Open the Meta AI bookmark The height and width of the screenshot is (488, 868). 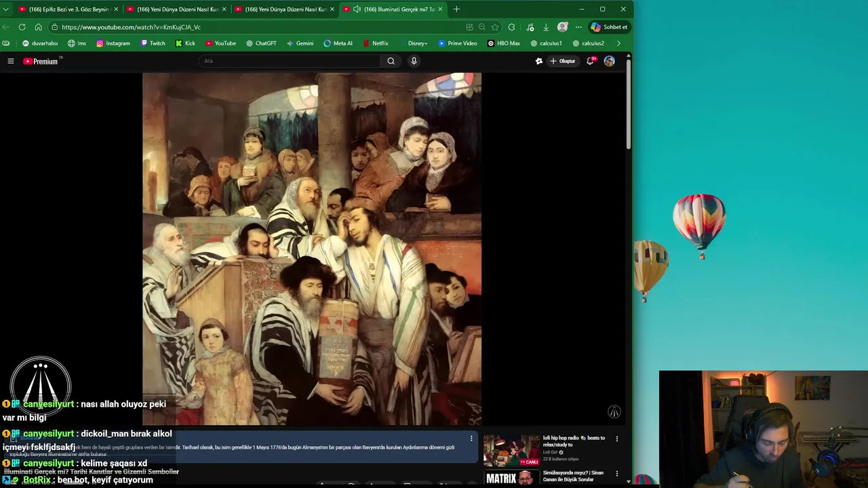click(338, 43)
